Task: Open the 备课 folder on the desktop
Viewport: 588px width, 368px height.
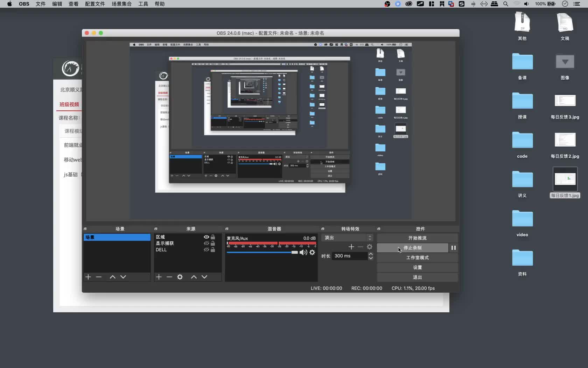Action: pyautogui.click(x=522, y=62)
